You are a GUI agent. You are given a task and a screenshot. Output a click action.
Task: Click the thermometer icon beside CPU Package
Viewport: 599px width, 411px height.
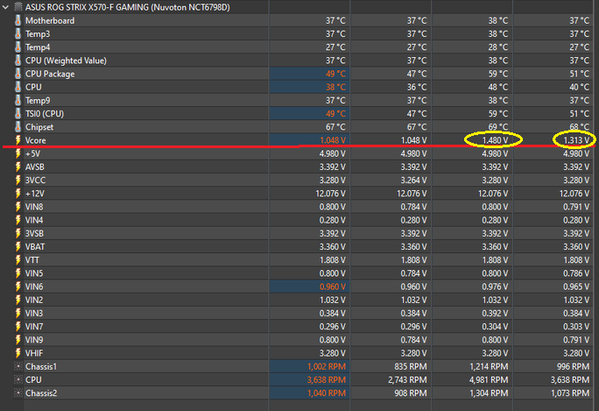18,74
